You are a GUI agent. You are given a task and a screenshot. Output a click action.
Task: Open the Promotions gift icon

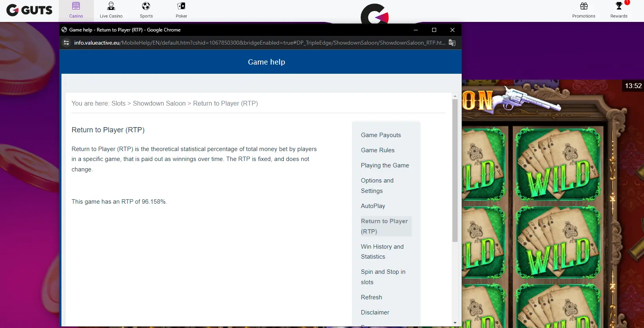[584, 6]
